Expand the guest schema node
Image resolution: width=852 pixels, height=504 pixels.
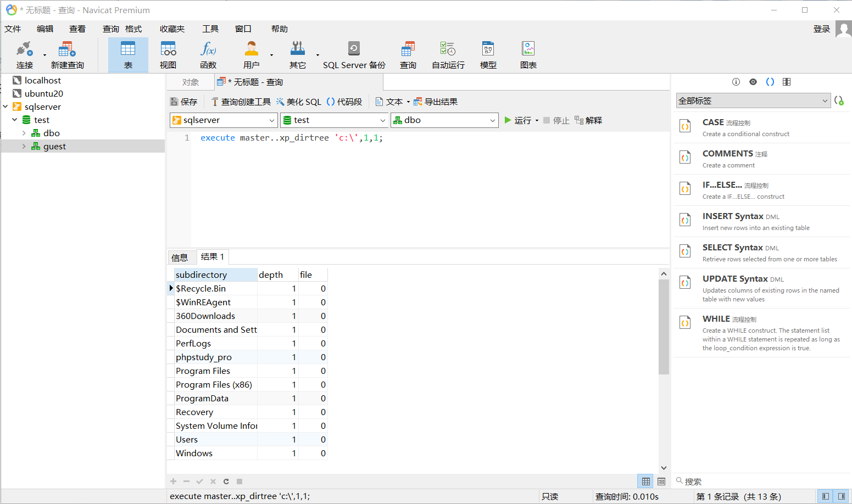(x=24, y=146)
